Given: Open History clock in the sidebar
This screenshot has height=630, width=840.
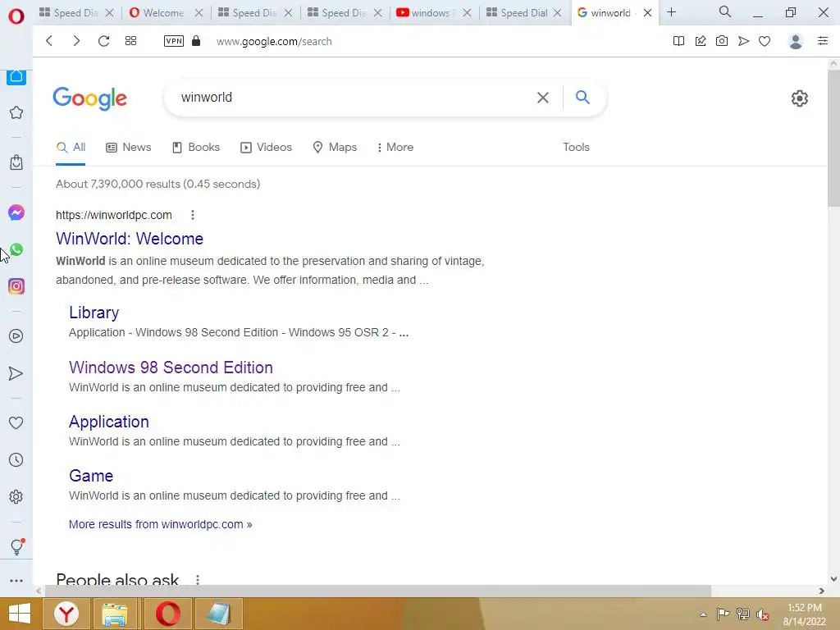Looking at the screenshot, I should pyautogui.click(x=16, y=459).
